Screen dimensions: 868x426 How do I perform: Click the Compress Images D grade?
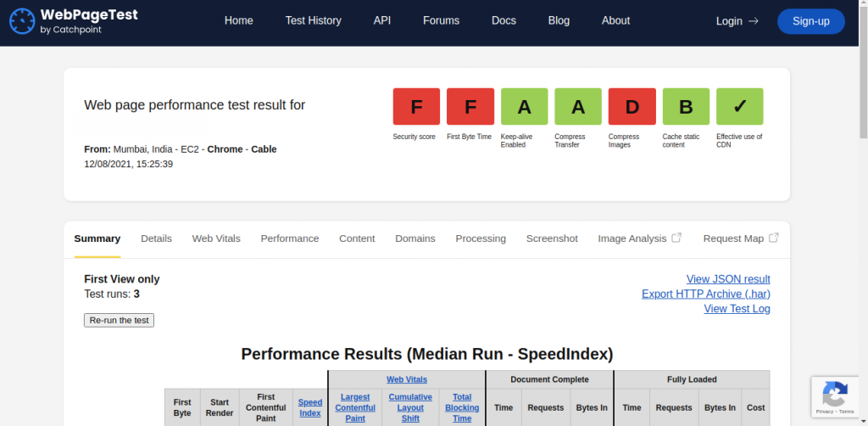coord(632,106)
